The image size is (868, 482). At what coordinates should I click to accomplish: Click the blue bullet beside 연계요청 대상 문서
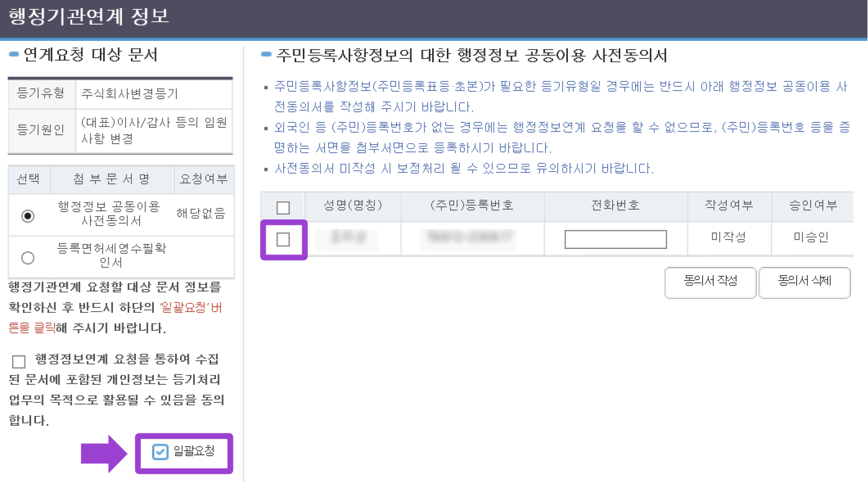(14, 55)
